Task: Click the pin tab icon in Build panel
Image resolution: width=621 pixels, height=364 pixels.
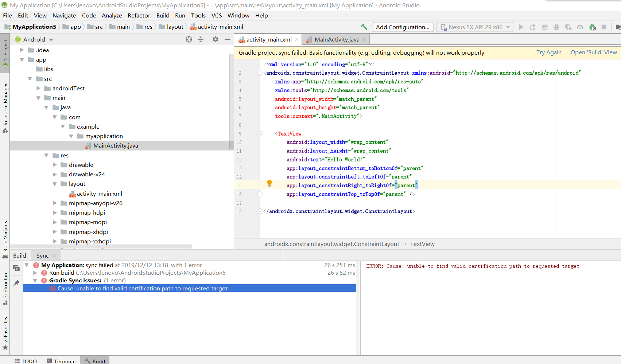Action: [16, 283]
